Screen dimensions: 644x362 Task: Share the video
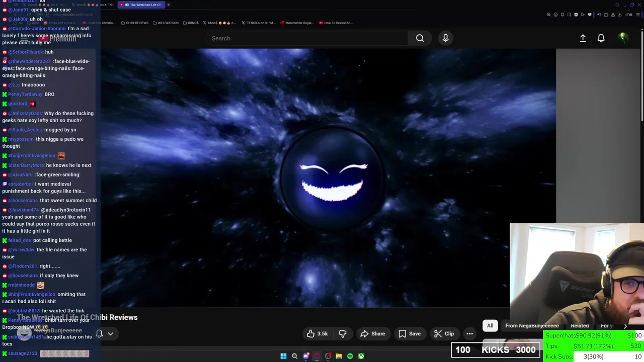(x=373, y=334)
